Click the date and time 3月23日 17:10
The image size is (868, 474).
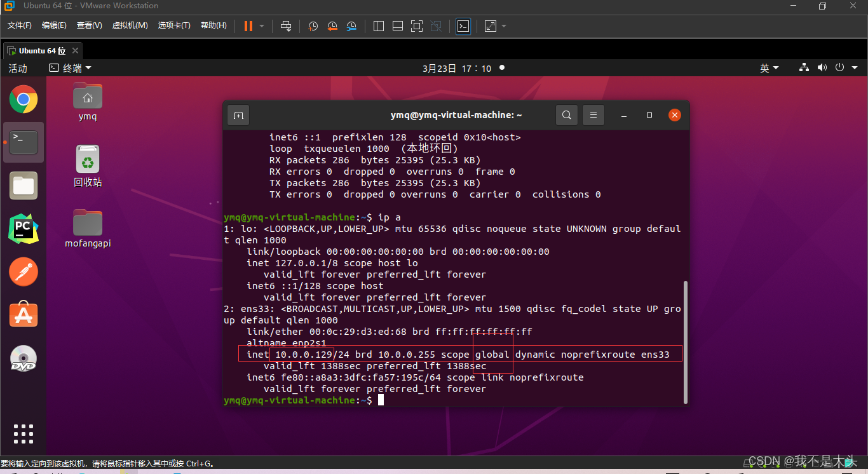(457, 68)
